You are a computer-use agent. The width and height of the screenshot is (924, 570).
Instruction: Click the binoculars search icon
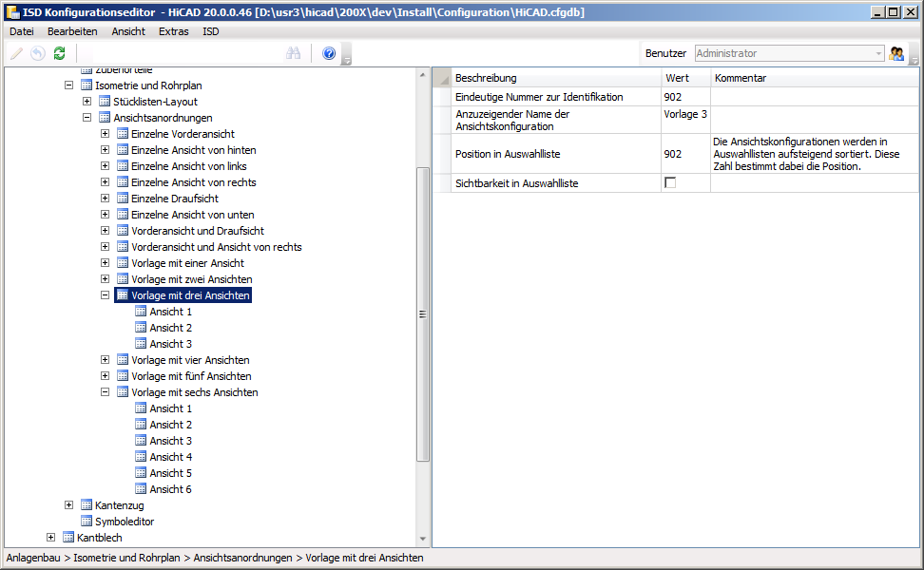coord(293,53)
